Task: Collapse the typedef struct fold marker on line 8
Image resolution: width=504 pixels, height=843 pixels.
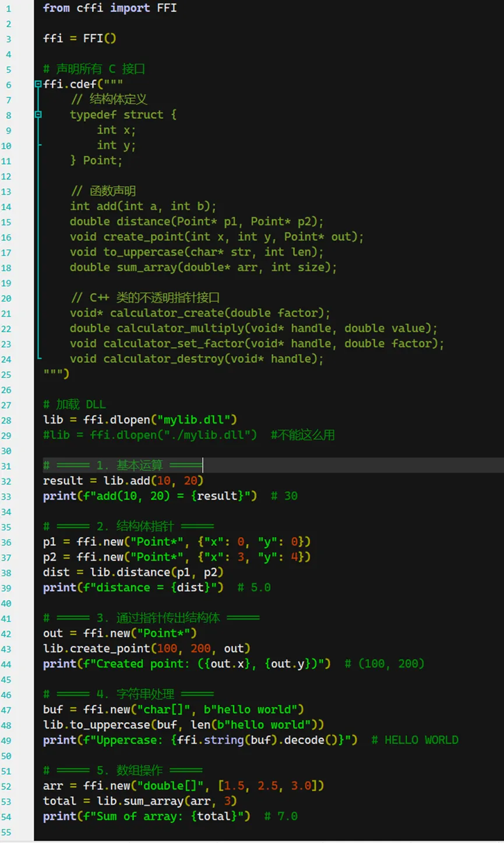Action: click(x=38, y=115)
